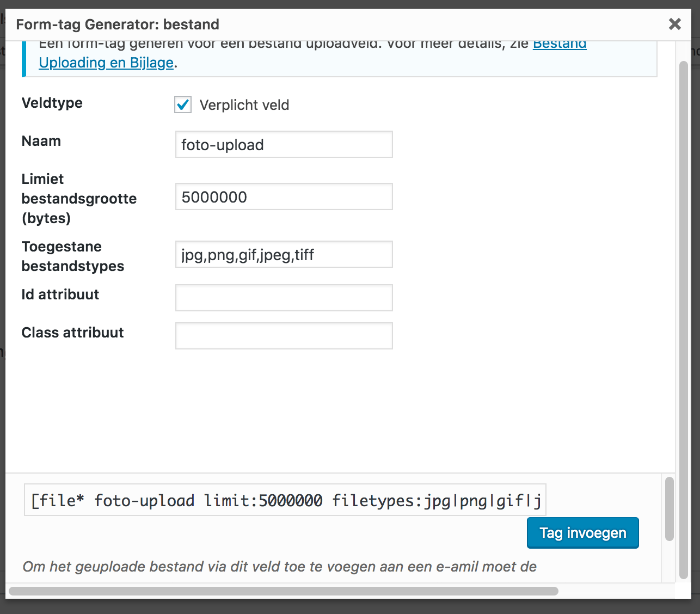This screenshot has width=700, height=614.
Task: Click the Id attribuut label
Action: click(x=60, y=294)
